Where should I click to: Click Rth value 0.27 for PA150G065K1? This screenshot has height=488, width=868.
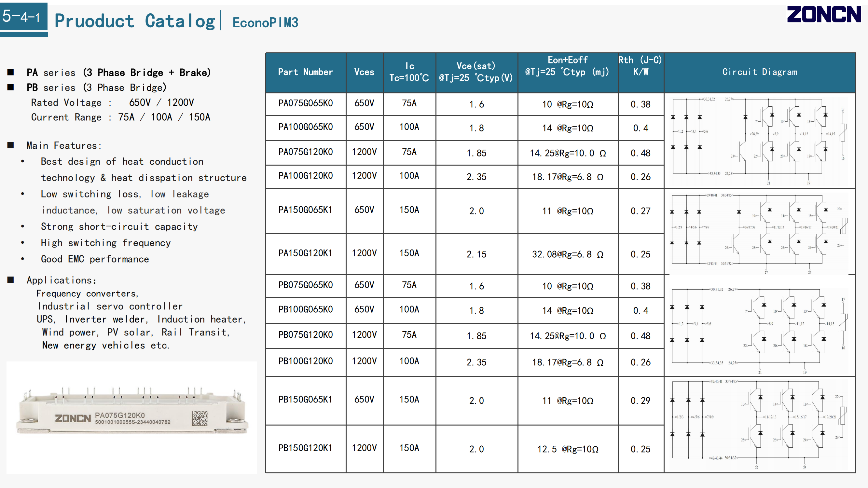[640, 211]
